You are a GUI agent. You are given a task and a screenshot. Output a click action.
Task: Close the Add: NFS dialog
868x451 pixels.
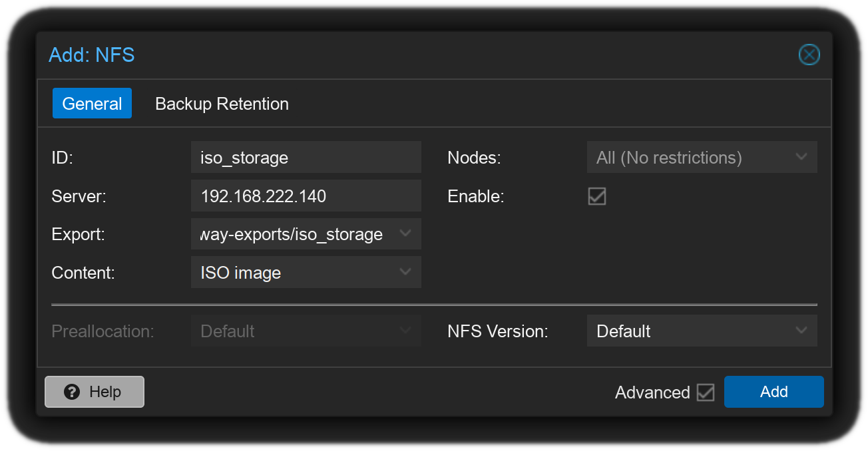pyautogui.click(x=809, y=55)
